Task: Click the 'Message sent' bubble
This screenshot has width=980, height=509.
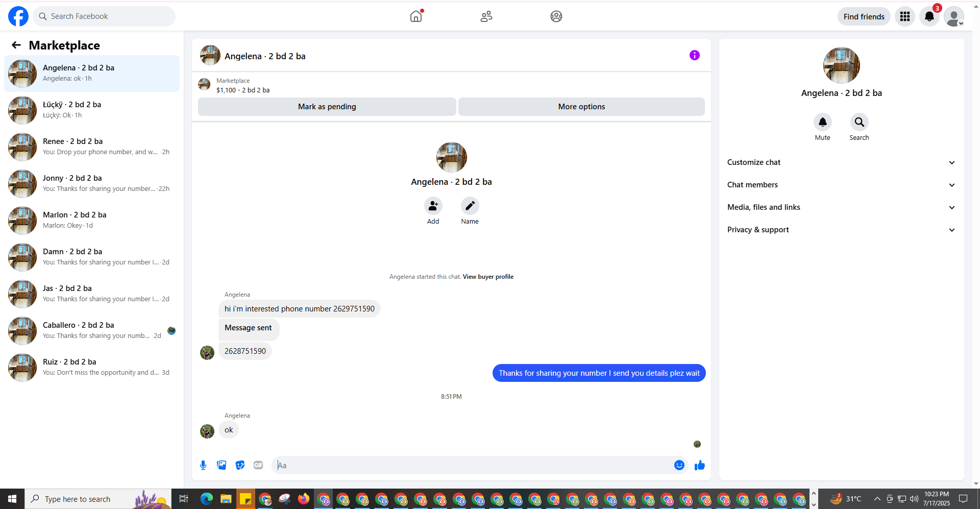Action: click(x=249, y=330)
